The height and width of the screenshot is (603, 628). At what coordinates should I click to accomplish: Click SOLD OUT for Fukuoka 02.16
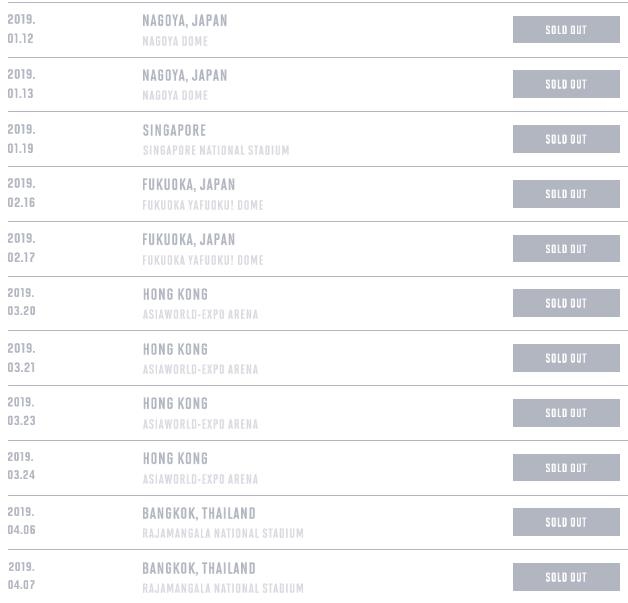pyautogui.click(x=566, y=194)
